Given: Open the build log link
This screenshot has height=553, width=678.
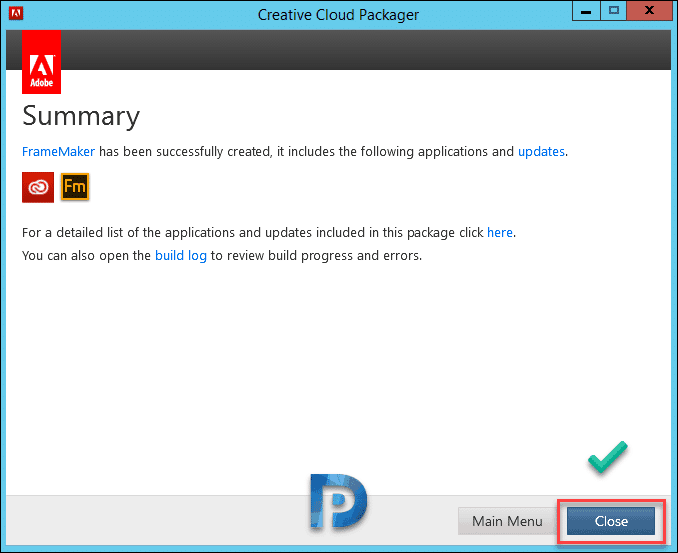Looking at the screenshot, I should [x=181, y=256].
